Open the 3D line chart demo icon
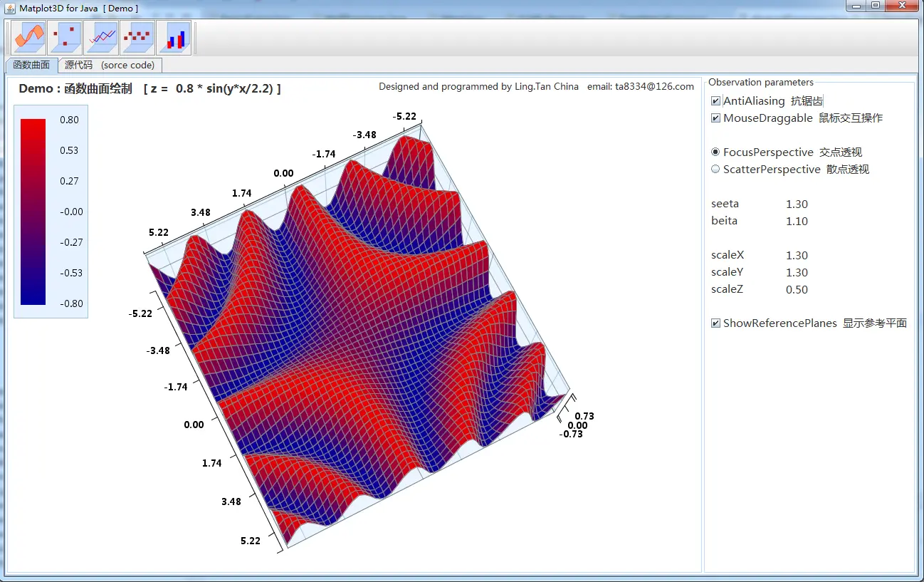Screen dimensions: 924x582 coord(101,38)
